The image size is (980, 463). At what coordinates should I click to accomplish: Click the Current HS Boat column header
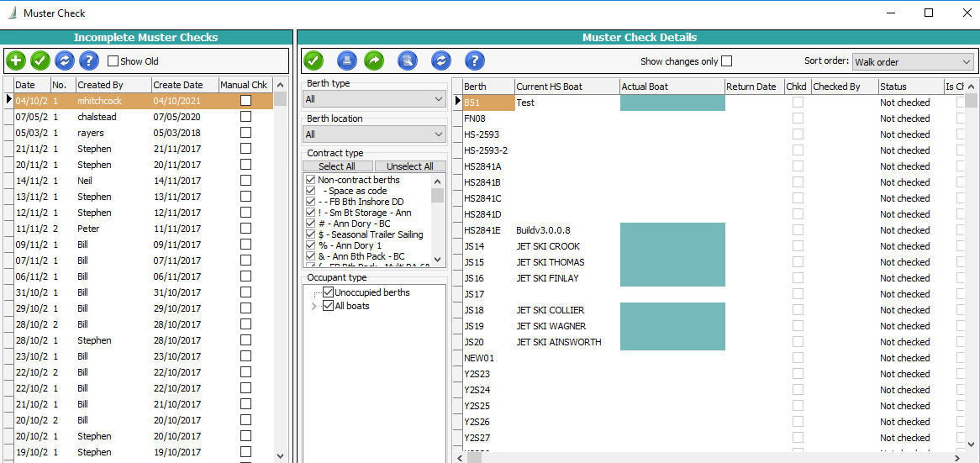coord(566,87)
